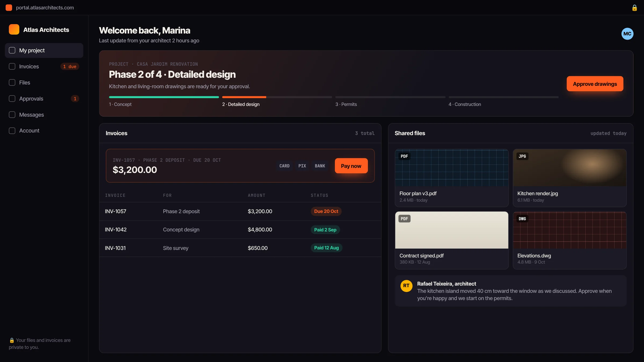Click the Detailed design progress bar
Viewport: 644px width, 362px height.
pyautogui.click(x=277, y=97)
